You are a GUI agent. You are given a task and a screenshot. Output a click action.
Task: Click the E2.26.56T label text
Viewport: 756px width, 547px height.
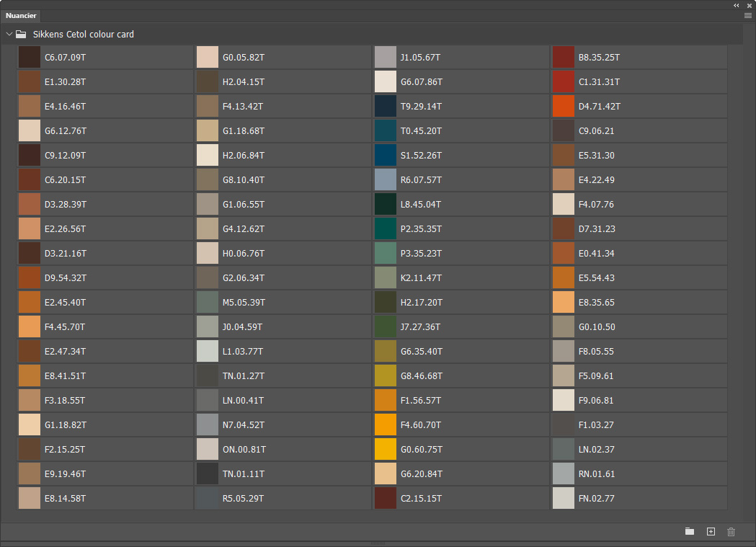click(65, 229)
